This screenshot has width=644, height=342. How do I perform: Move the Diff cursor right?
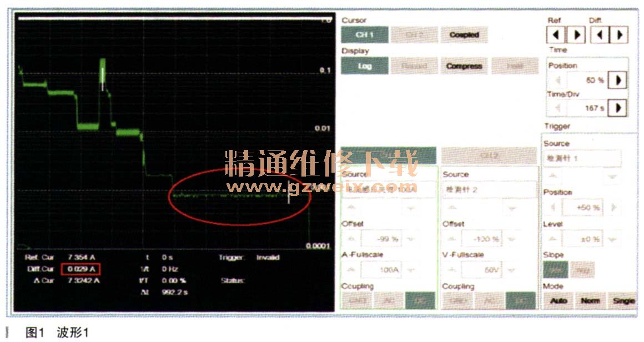tap(620, 35)
